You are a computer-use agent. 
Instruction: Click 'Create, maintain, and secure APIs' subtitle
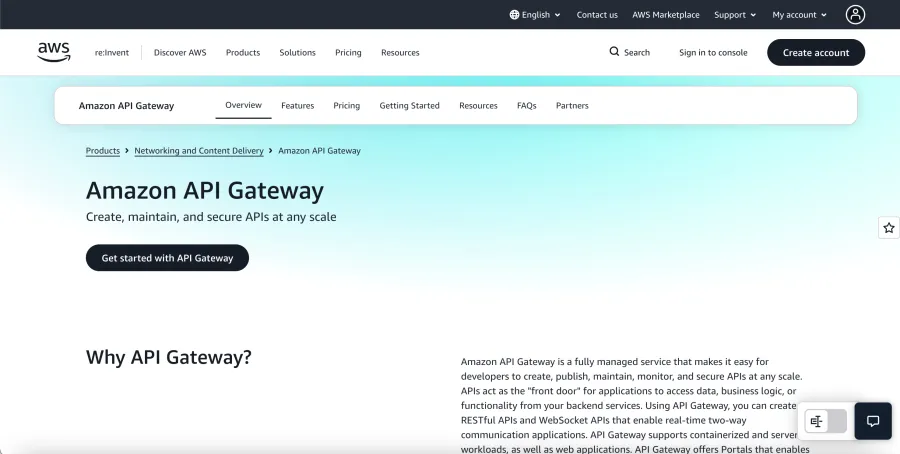pos(211,217)
